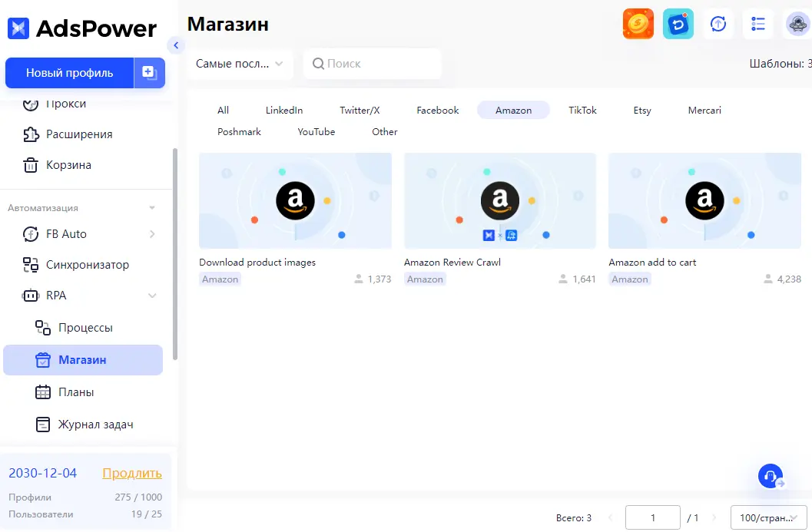This screenshot has height=532, width=812.
Task: Select the Other category tab
Action: 385,131
